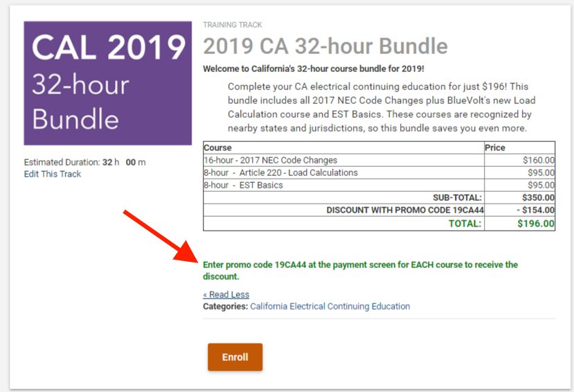
Task: Open the Edit This Track link
Action: tap(53, 175)
